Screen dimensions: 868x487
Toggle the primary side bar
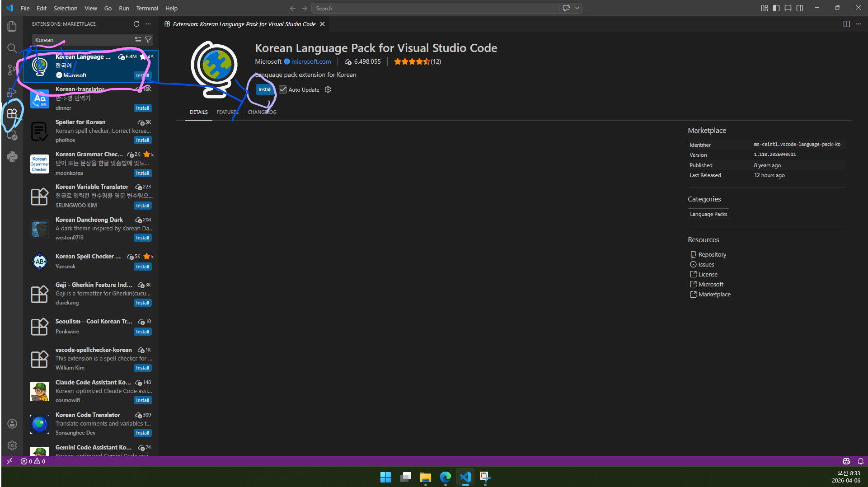[776, 8]
